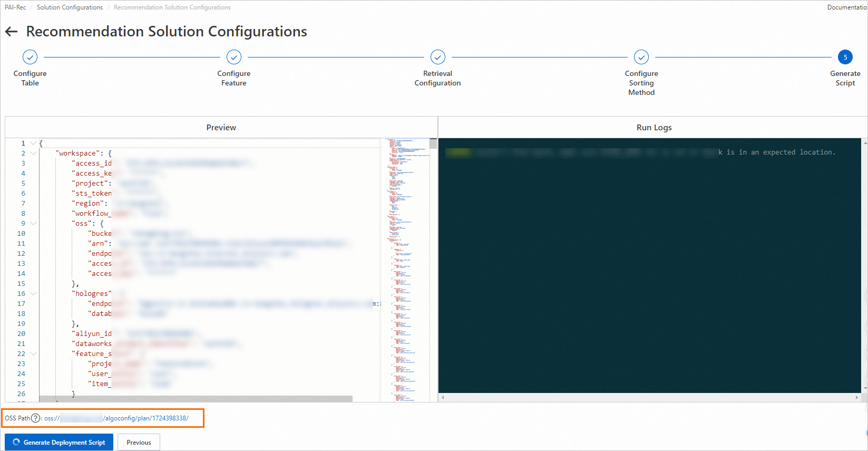Open the Solution Configurations breadcrumb link
The width and height of the screenshot is (868, 451).
[70, 7]
